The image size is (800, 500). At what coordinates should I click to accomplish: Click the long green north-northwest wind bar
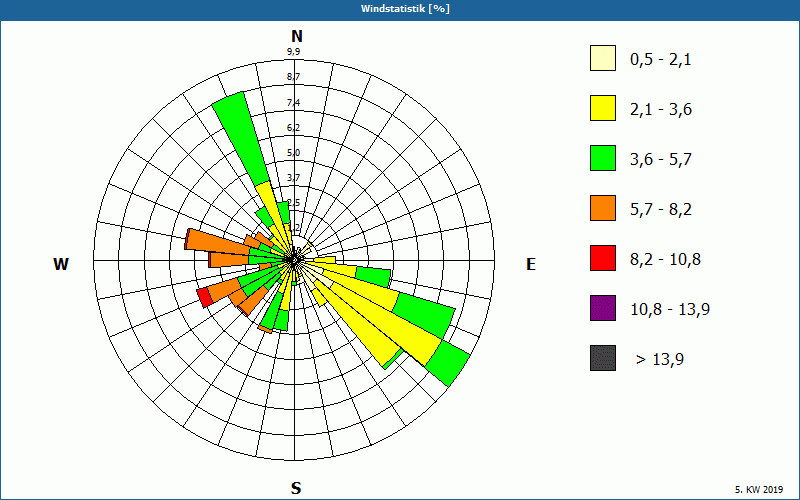(x=240, y=139)
